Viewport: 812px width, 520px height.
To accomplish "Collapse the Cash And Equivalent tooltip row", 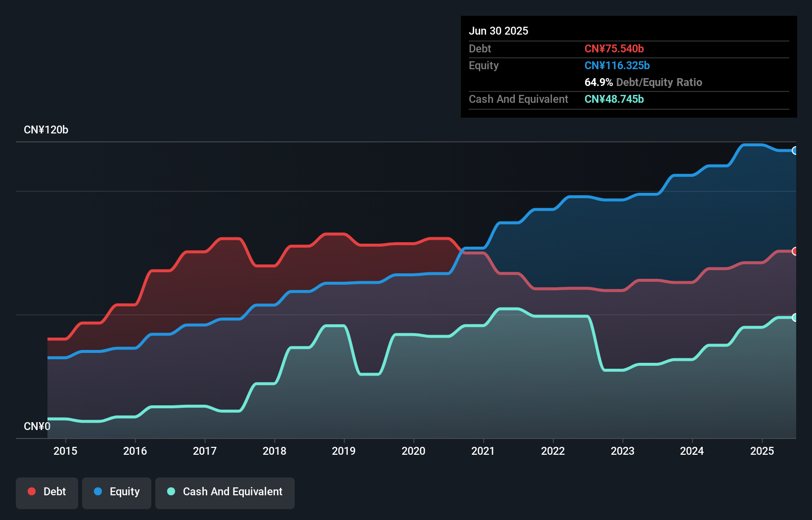I will coord(518,99).
